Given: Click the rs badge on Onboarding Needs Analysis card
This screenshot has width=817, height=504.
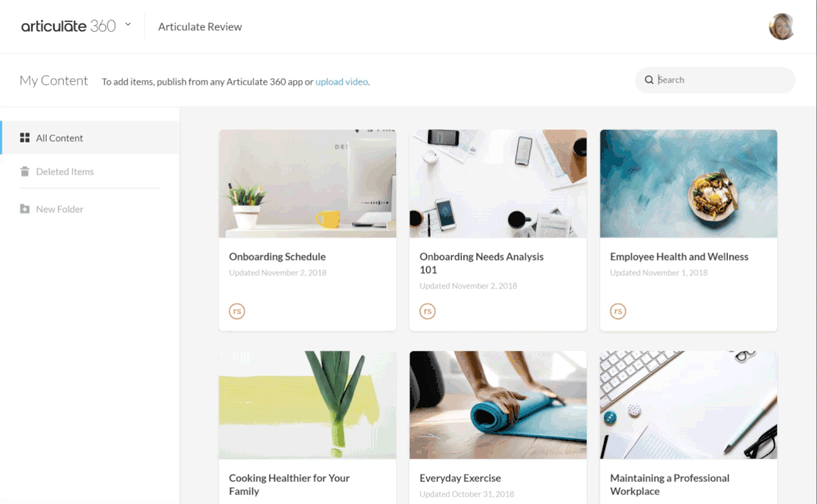Looking at the screenshot, I should [x=427, y=311].
